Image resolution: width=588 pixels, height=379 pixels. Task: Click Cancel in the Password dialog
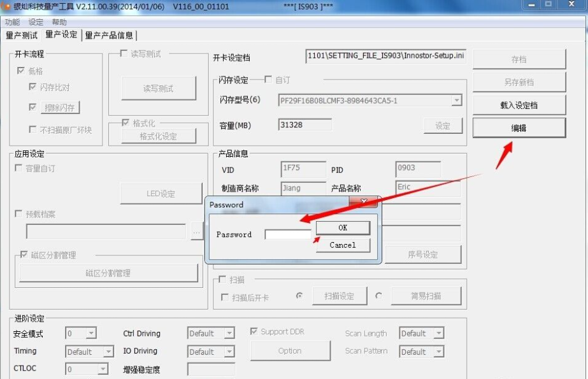pyautogui.click(x=343, y=245)
